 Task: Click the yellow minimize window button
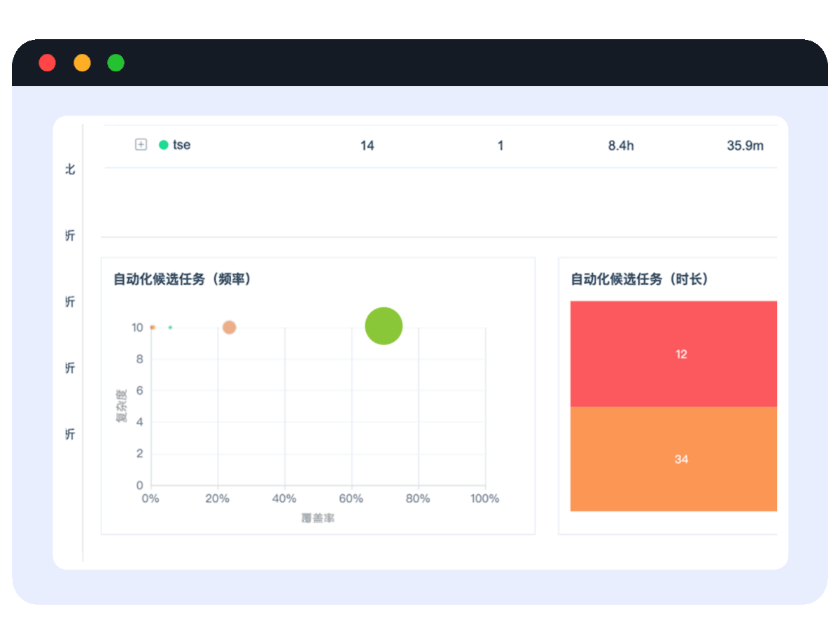[x=82, y=63]
